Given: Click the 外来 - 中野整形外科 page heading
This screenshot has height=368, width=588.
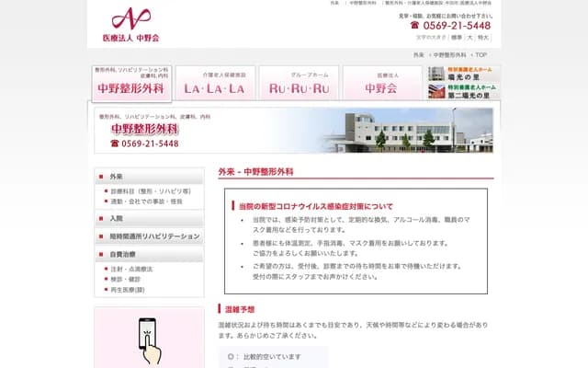Looking at the screenshot, I should point(255,172).
